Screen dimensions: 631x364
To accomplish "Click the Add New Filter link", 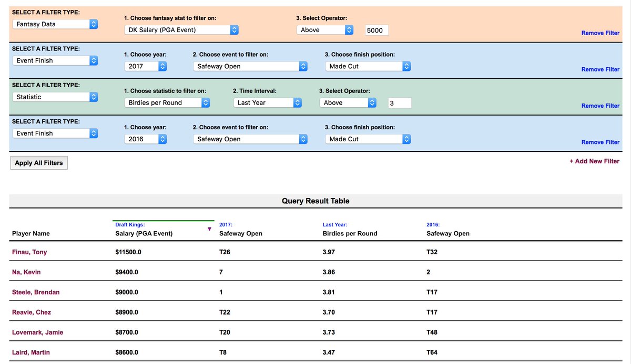I will 594,161.
